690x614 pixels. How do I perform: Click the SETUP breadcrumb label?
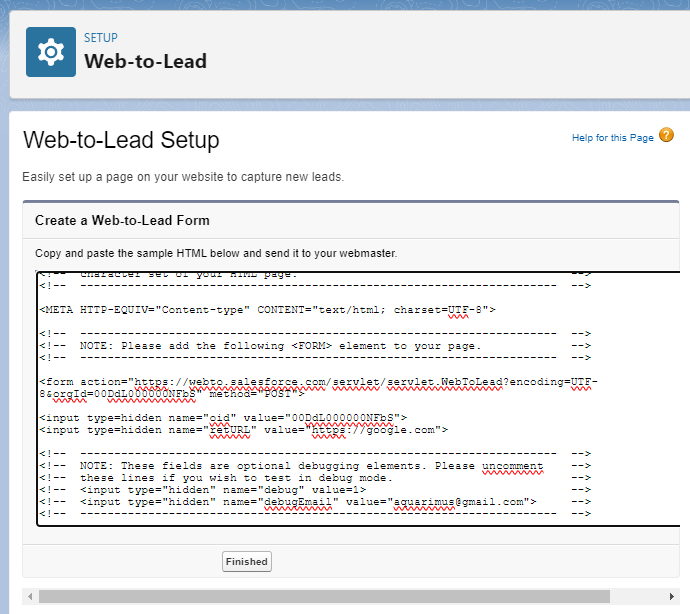(x=101, y=38)
